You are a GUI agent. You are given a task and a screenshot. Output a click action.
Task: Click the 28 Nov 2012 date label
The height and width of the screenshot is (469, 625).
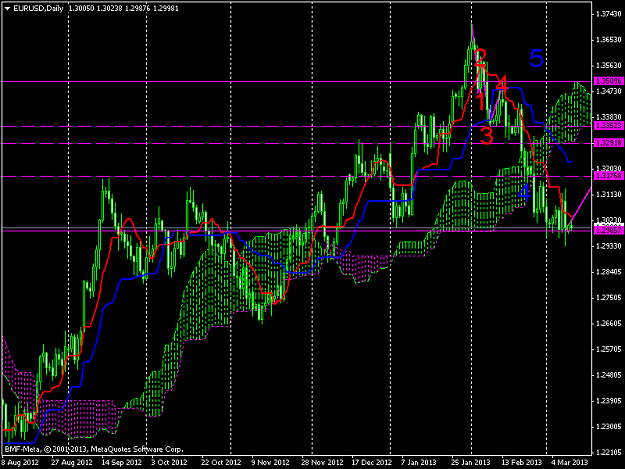pos(322,462)
